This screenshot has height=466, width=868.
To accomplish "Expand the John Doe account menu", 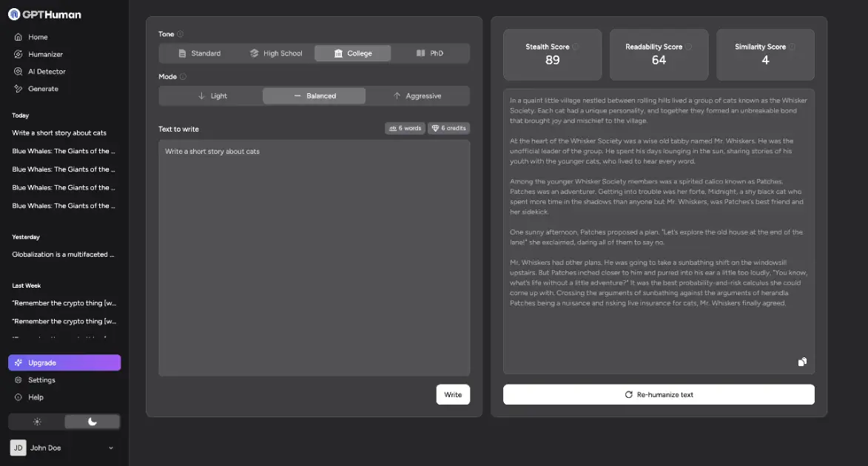I will [x=111, y=448].
